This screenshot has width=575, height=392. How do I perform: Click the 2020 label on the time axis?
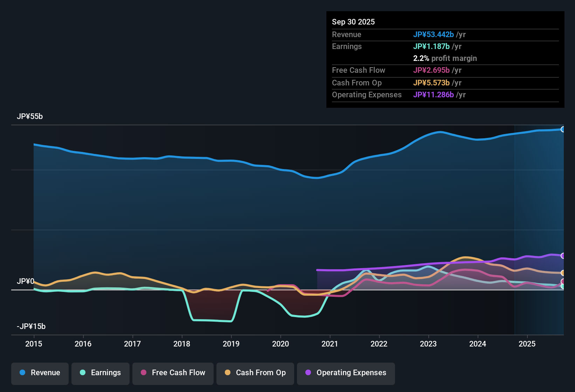click(x=280, y=344)
